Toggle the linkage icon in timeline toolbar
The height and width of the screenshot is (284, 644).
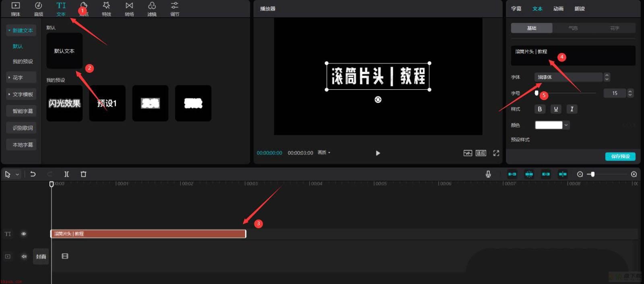tap(546, 174)
